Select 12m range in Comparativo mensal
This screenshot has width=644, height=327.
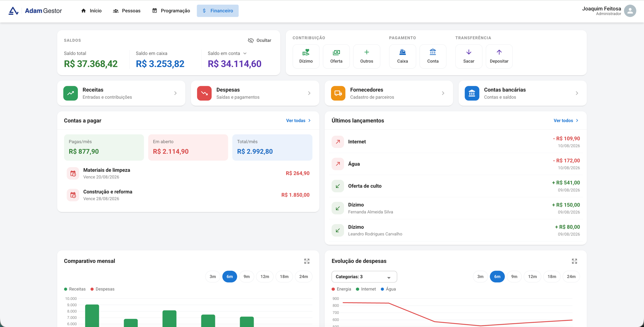tap(265, 277)
